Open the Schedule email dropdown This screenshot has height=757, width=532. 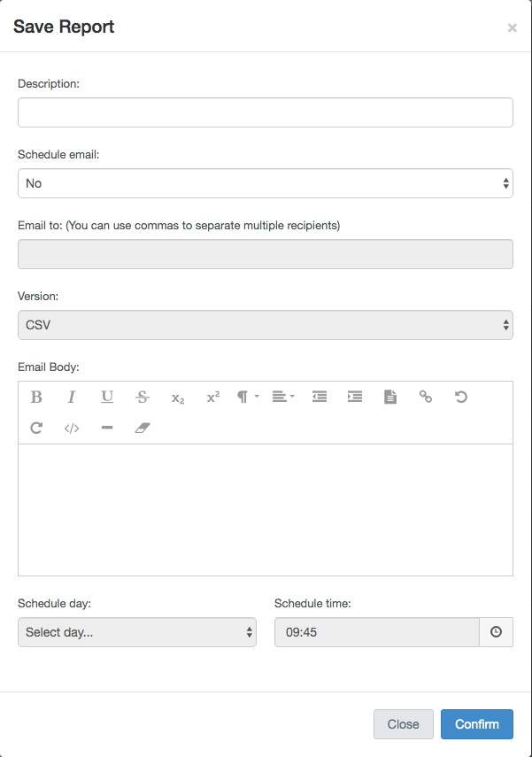(x=266, y=183)
